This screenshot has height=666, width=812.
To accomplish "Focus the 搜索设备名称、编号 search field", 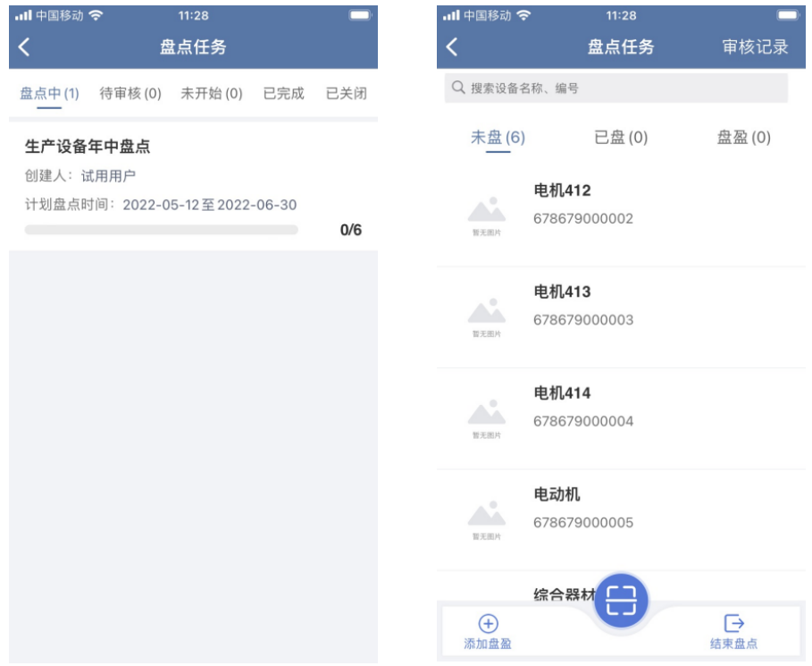I will pyautogui.click(x=616, y=88).
